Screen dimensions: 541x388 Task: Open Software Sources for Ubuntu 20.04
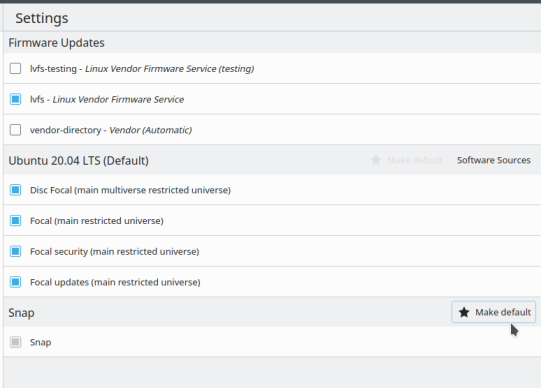click(494, 160)
